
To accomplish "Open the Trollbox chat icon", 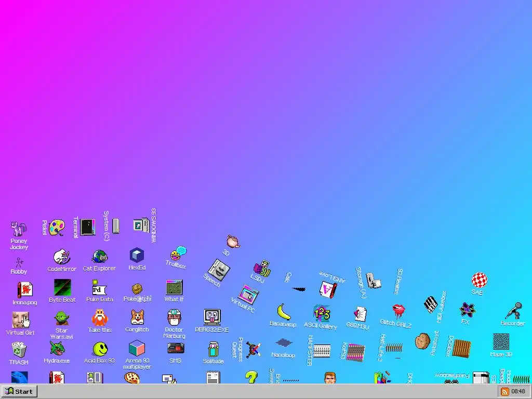I will tap(179, 253).
